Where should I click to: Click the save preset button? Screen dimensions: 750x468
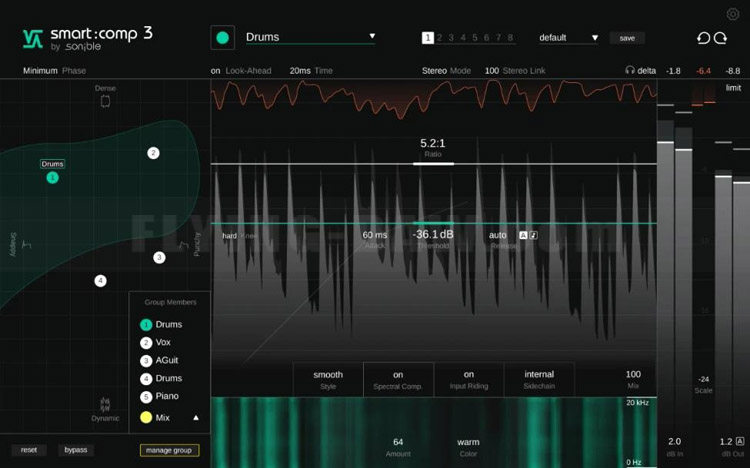(x=627, y=38)
